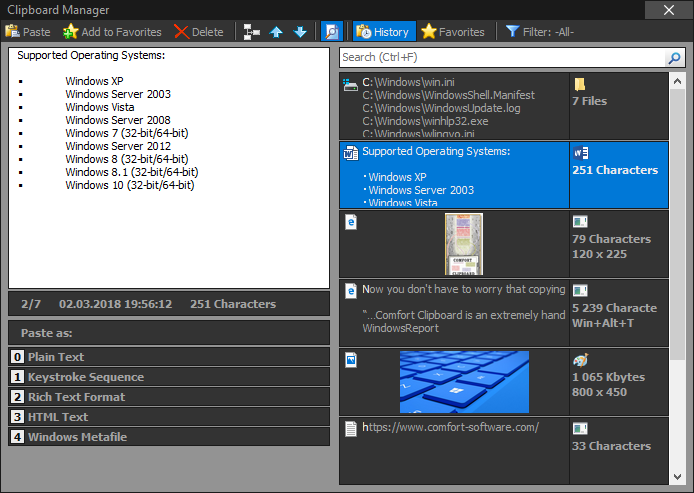Image resolution: width=694 pixels, height=493 pixels.
Task: Toggle the preview pane magnifier button
Action: point(332,32)
